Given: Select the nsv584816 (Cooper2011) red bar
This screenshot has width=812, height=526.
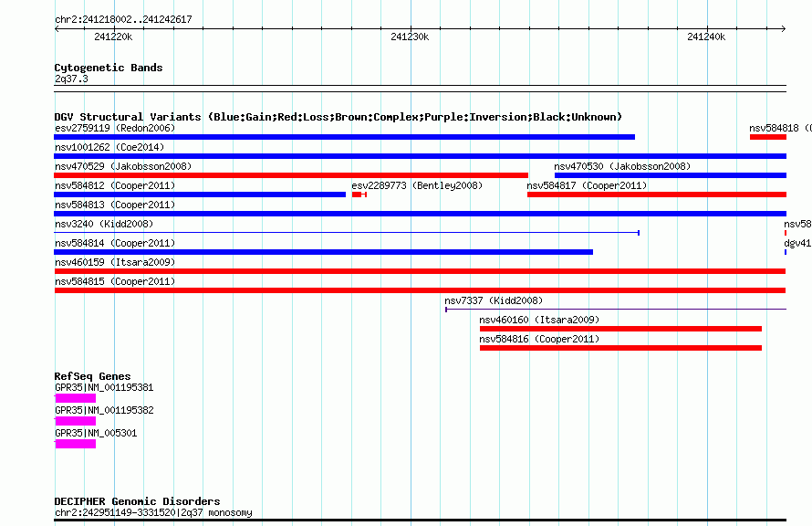Looking at the screenshot, I should click(621, 348).
